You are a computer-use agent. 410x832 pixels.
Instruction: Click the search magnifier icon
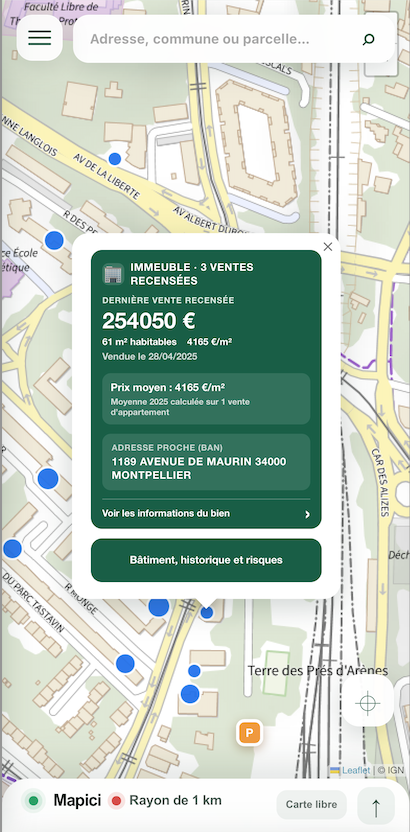point(368,39)
